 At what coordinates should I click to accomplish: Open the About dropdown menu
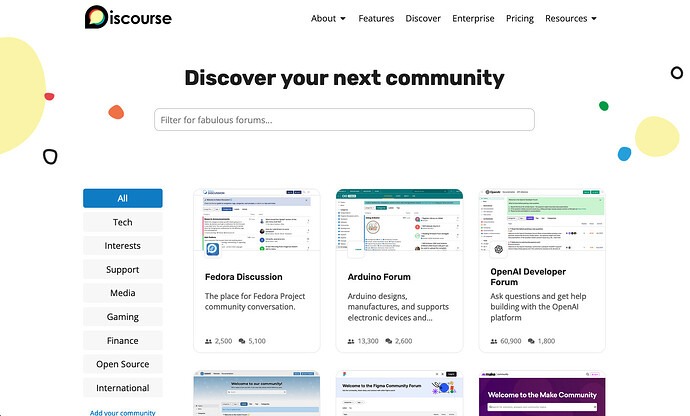click(328, 18)
